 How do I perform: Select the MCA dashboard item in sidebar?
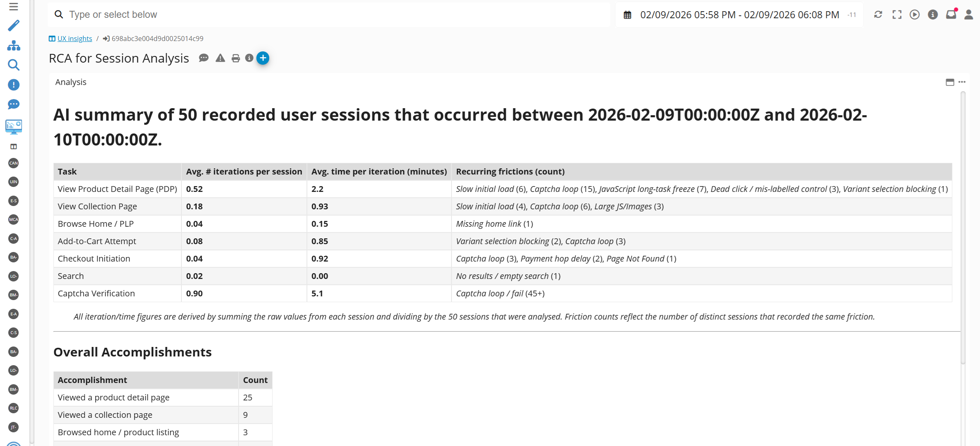(x=13, y=219)
